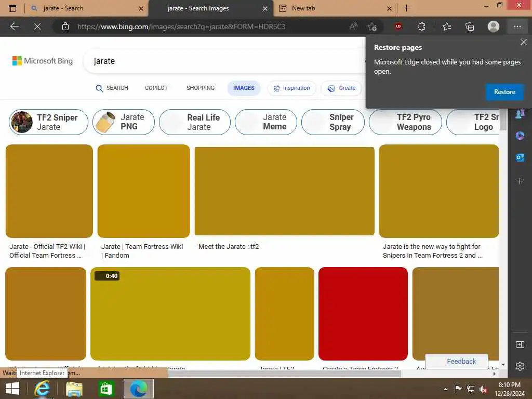532x399 pixels.
Task: Open the 0:40 video thumbnail
Action: [x=170, y=314]
